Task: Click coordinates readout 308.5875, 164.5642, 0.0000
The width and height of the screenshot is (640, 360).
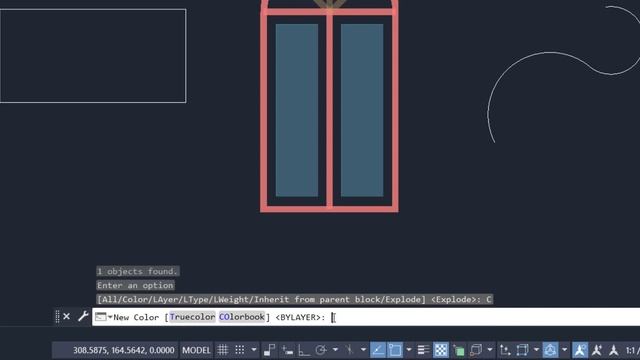Action: click(123, 350)
